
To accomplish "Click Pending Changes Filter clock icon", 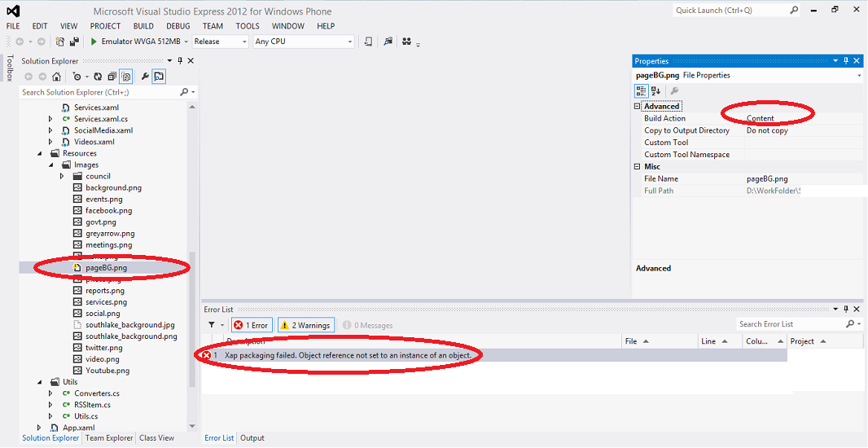I will [x=77, y=77].
